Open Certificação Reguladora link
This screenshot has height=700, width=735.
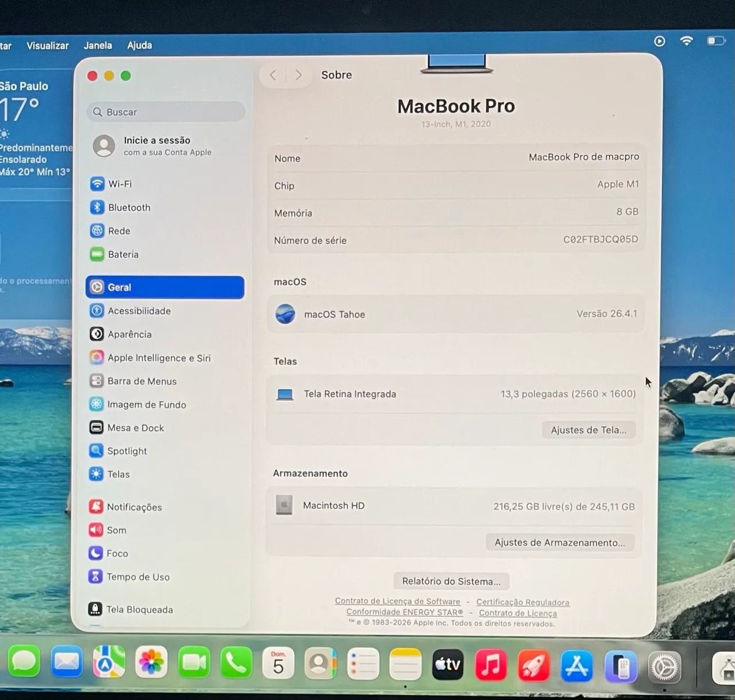coord(523,602)
